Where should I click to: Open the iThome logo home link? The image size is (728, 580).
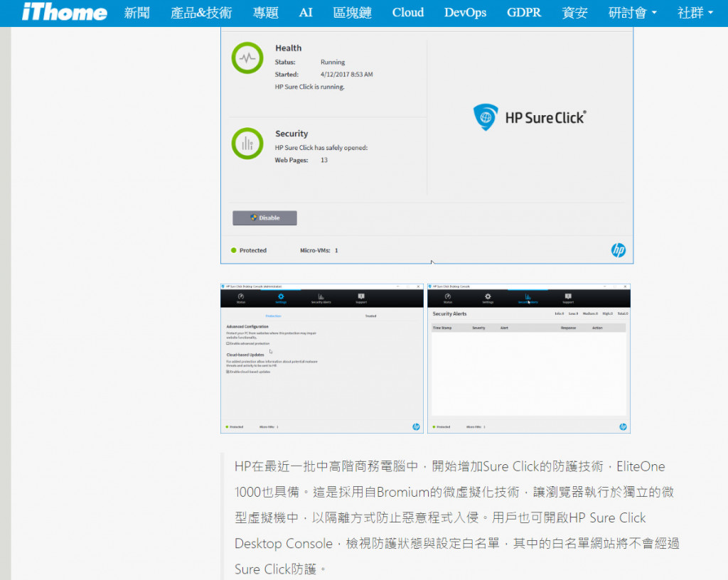click(65, 13)
